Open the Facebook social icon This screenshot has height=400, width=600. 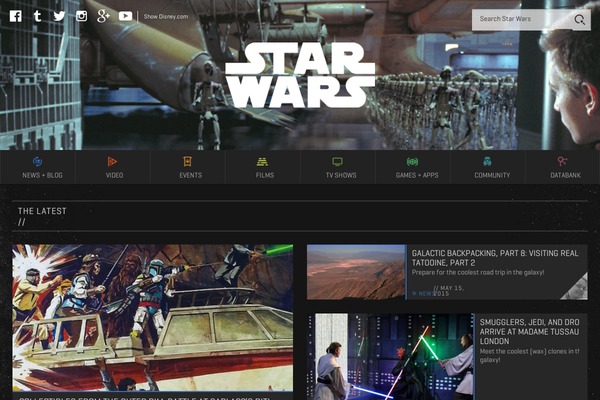click(x=16, y=16)
